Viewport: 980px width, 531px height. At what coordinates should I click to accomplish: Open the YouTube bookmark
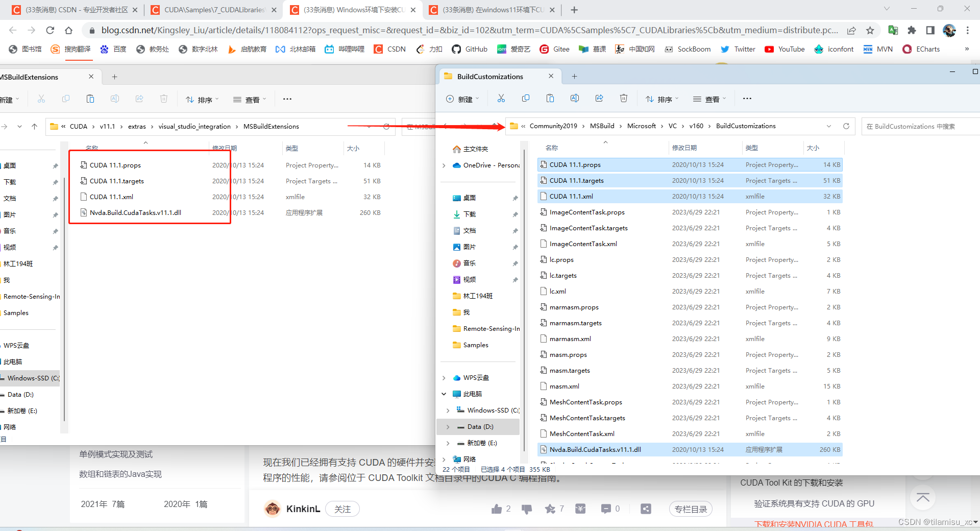[x=785, y=49]
